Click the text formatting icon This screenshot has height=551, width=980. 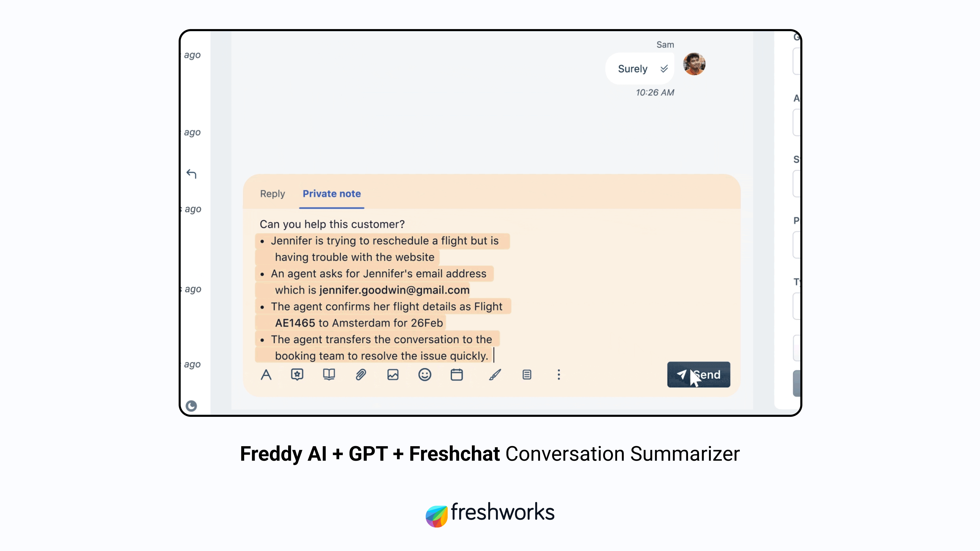pos(266,375)
